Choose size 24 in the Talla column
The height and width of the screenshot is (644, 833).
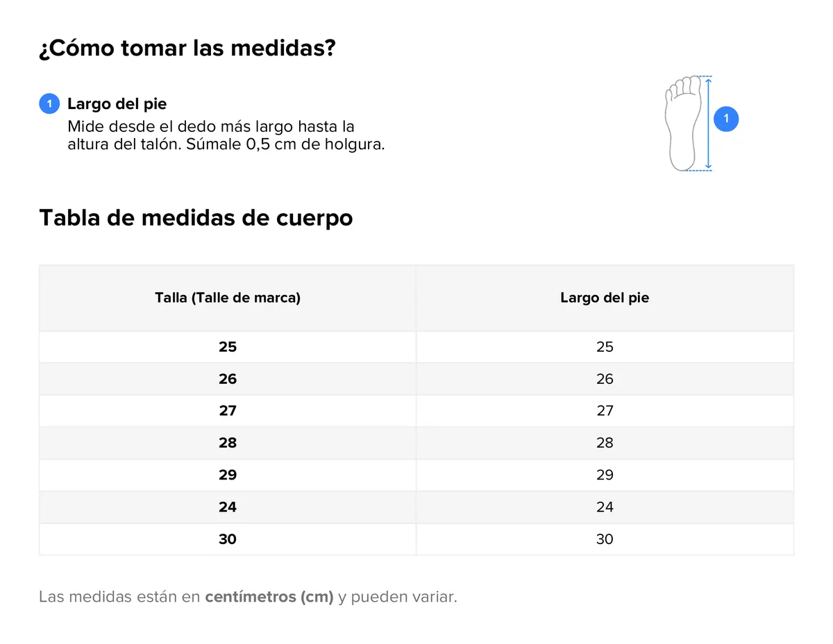[x=228, y=507]
